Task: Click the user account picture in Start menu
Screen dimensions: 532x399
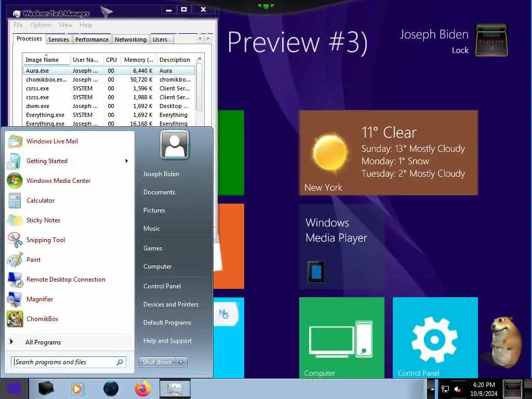Action: point(175,145)
